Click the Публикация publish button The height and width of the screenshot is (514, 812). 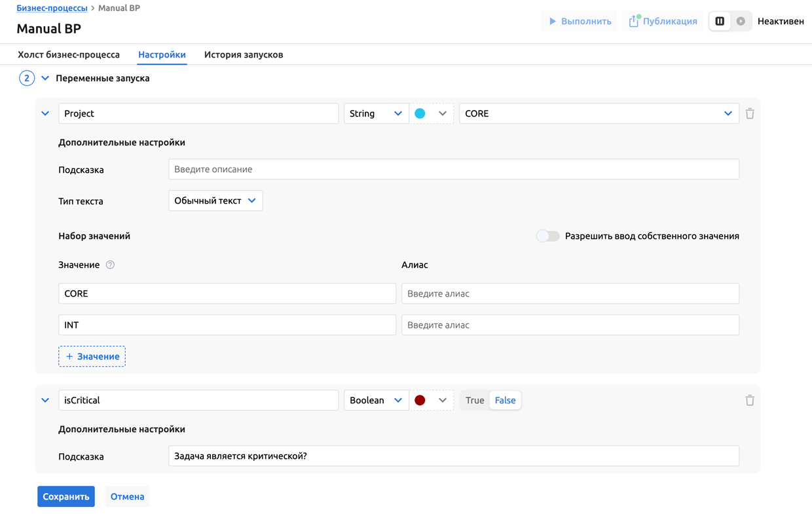[x=663, y=22]
